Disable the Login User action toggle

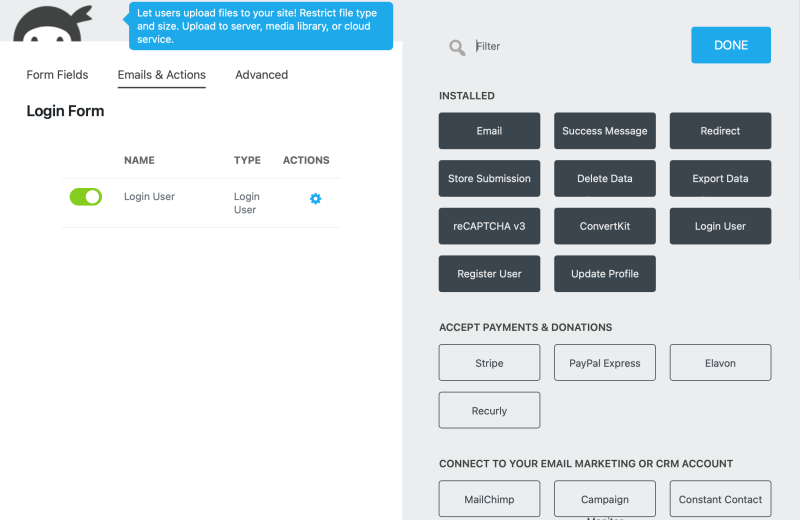(86, 196)
